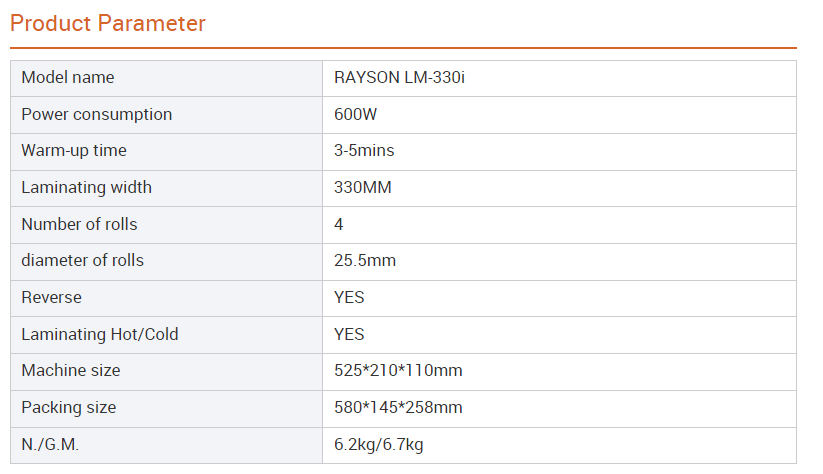823x474 pixels.
Task: Select the Laminating width label
Action: point(87,187)
